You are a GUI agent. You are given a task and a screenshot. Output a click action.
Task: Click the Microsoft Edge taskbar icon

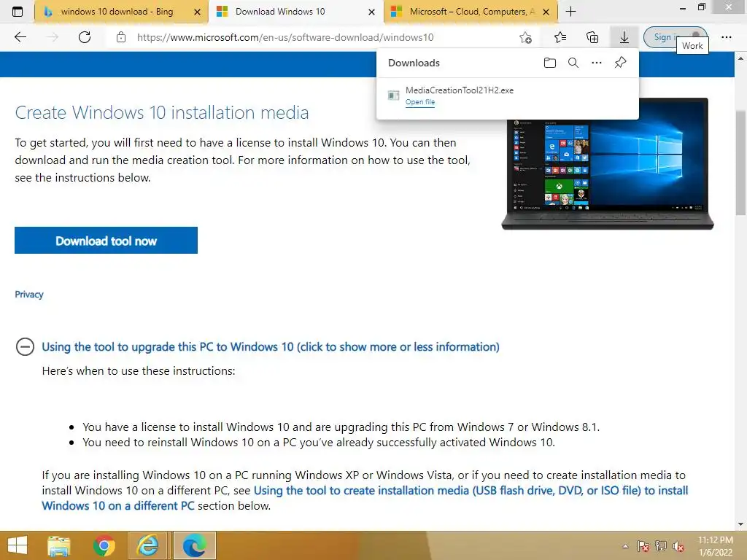pos(194,545)
